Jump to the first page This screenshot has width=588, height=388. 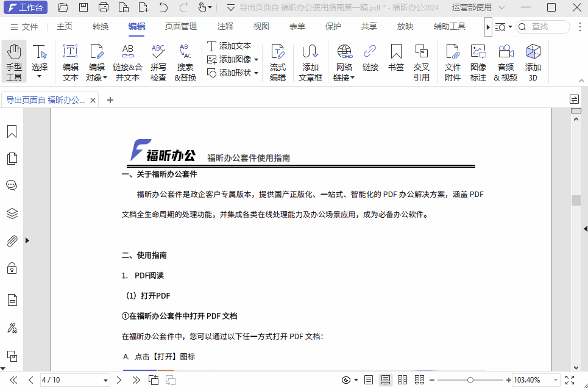(x=13, y=380)
